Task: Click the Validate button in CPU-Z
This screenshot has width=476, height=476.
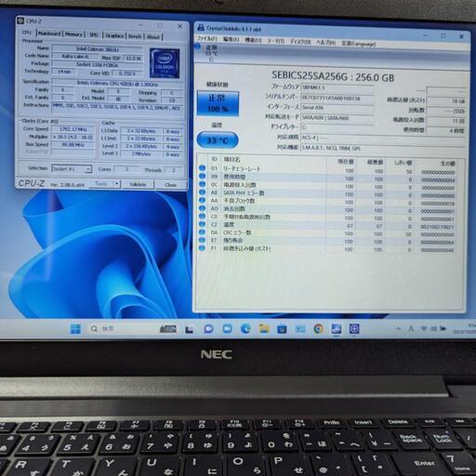Action: coord(138,184)
